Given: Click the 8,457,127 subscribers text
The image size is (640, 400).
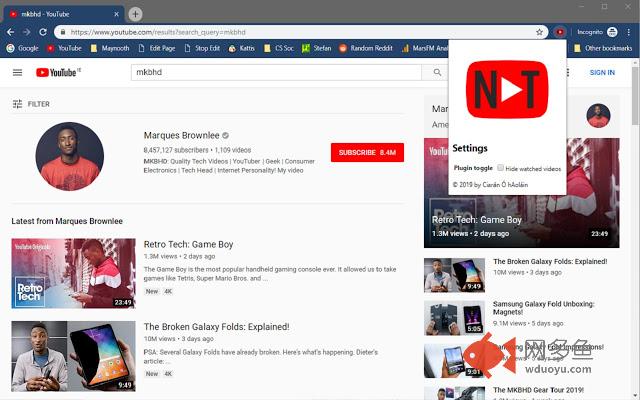Looking at the screenshot, I should tap(176, 150).
